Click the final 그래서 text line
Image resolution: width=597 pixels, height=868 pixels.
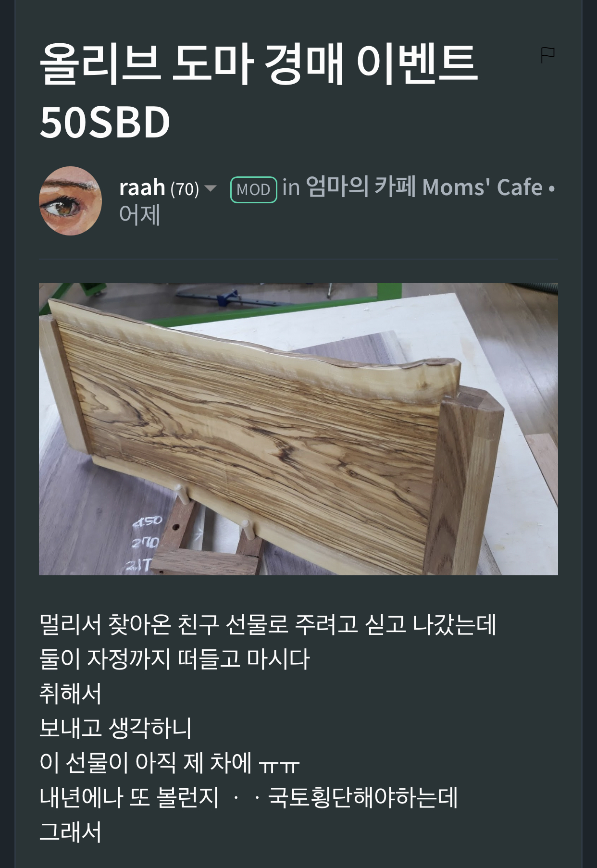point(70,832)
